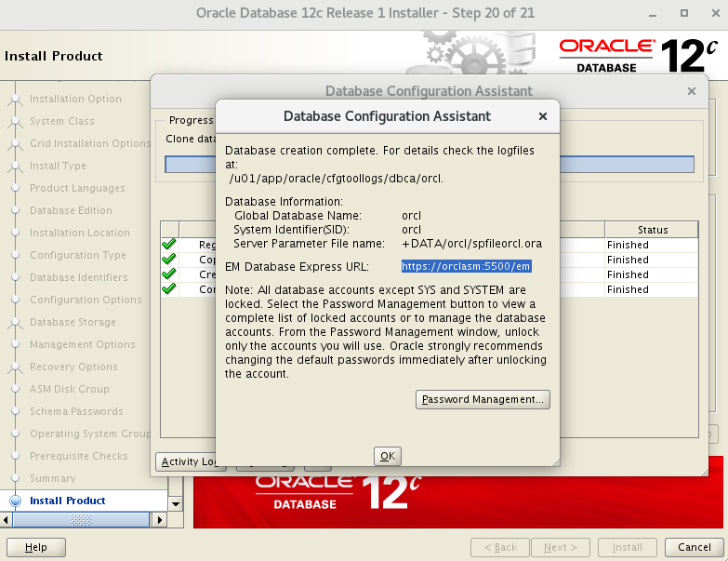Click the Oracle Database 12c logo in header

pyautogui.click(x=638, y=55)
